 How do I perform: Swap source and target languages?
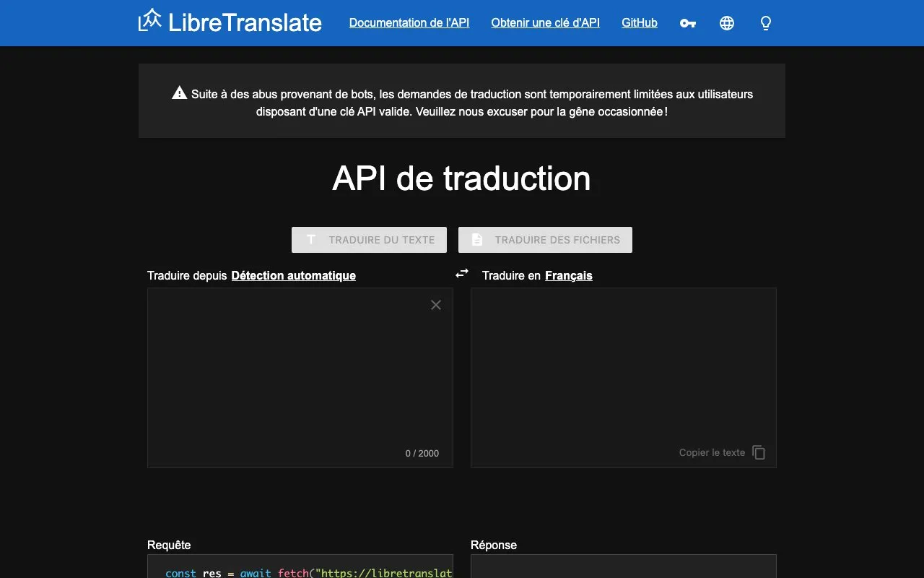tap(462, 273)
